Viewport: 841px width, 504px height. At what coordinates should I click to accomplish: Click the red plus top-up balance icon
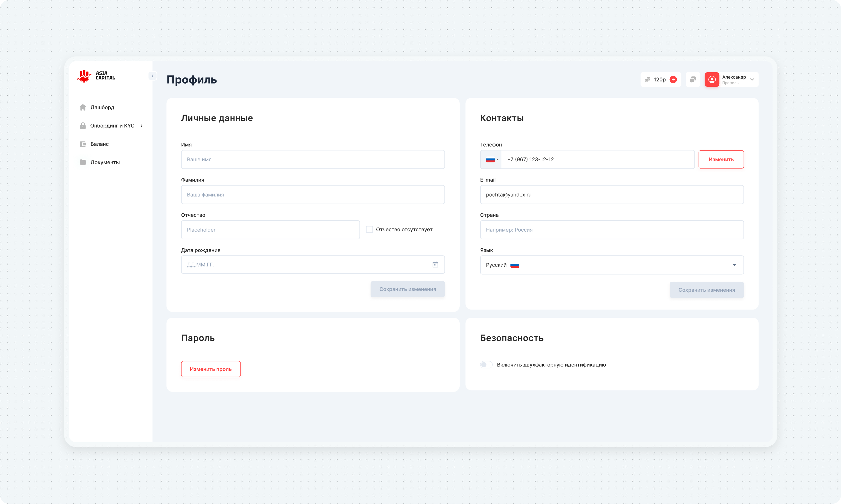673,79
